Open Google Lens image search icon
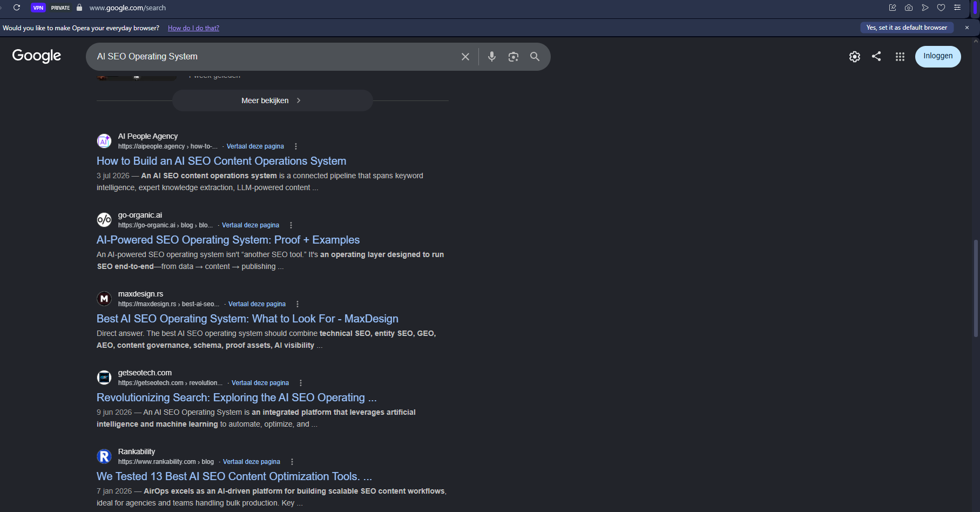 (x=513, y=57)
